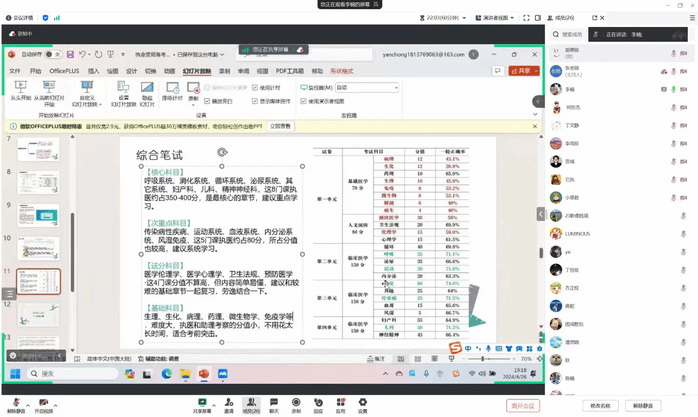Select the highlighted slide 11 thumbnail
The image size is (698, 417).
[x=41, y=281]
